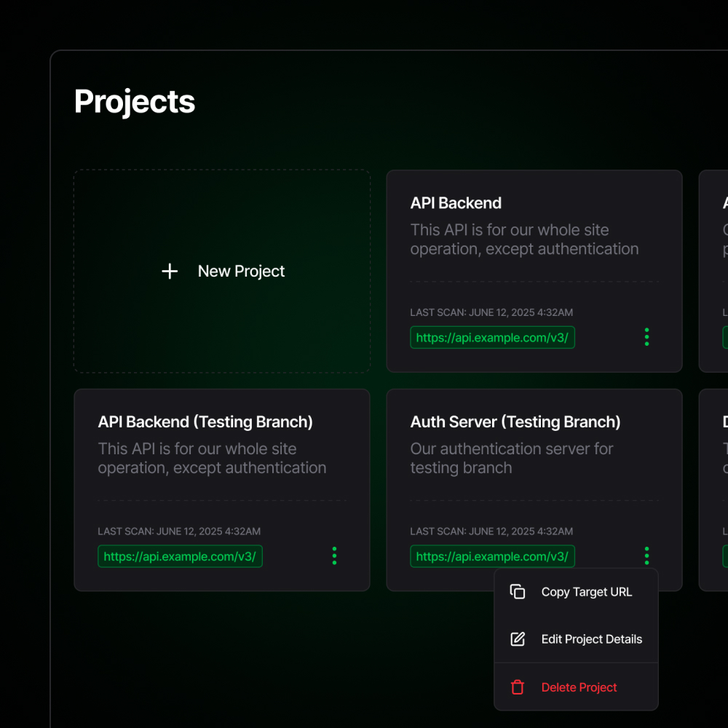
Task: Open the API Backend (Testing Branch) project title
Action: 205,422
